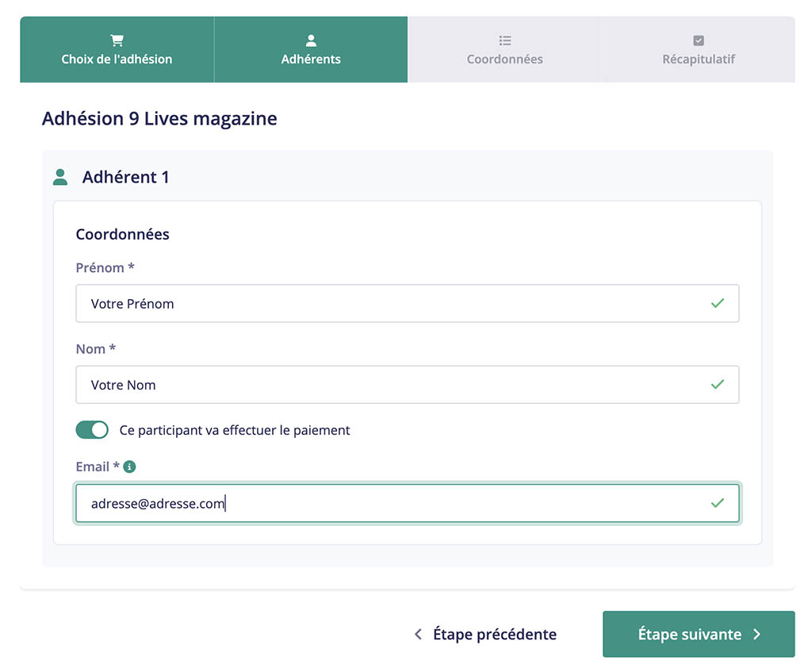Viewport: 812px width, 672px height.
Task: Click the 'Nom *' field label
Action: click(96, 349)
